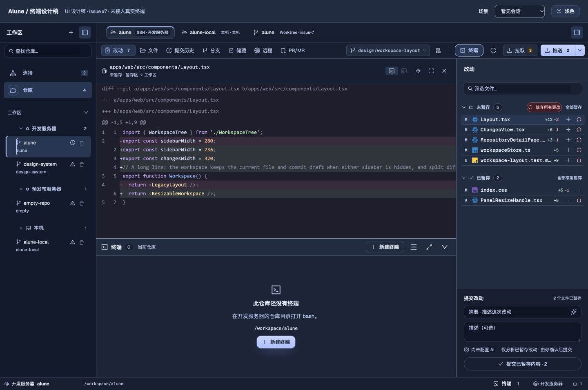The width and height of the screenshot is (588, 390).
Task: Click warning icon on design-system repo
Action: (x=73, y=164)
